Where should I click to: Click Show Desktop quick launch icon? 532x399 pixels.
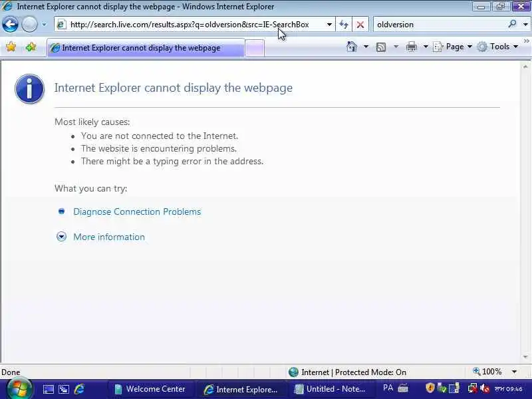coord(48,389)
